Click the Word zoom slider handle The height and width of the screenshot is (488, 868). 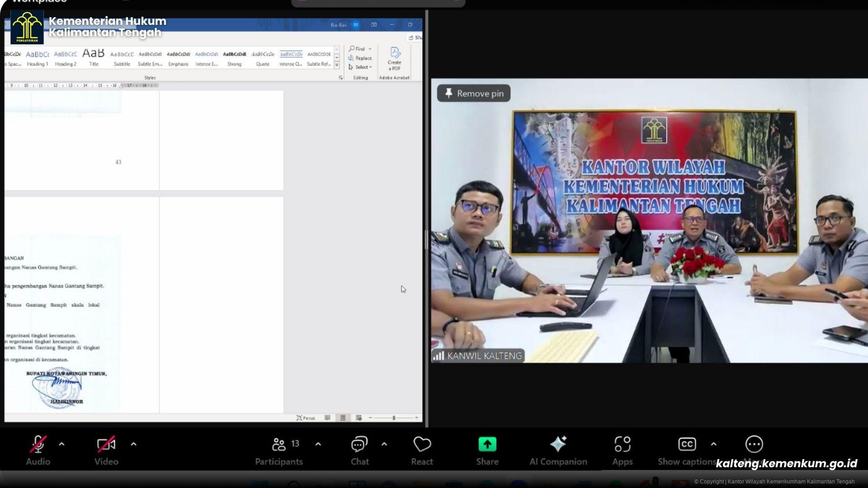(x=394, y=418)
